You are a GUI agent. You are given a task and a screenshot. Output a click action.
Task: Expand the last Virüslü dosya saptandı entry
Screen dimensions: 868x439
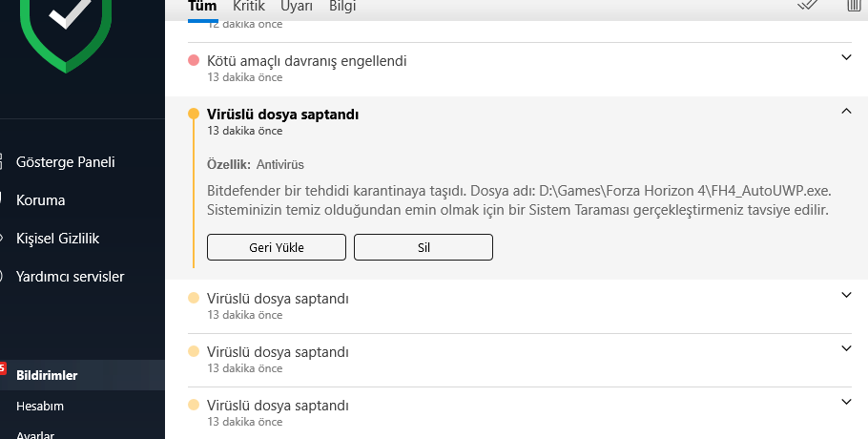point(846,402)
